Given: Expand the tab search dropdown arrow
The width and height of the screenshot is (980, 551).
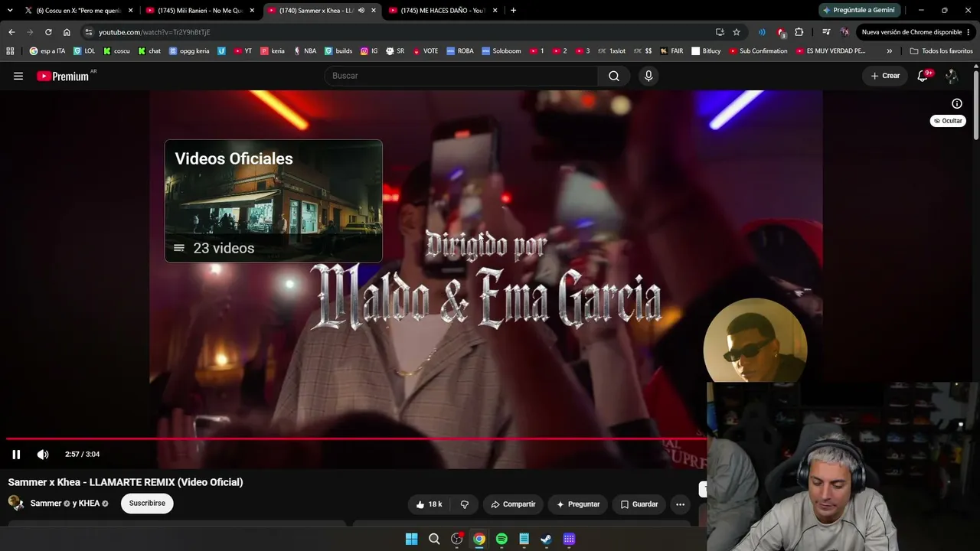Looking at the screenshot, I should 10,10.
